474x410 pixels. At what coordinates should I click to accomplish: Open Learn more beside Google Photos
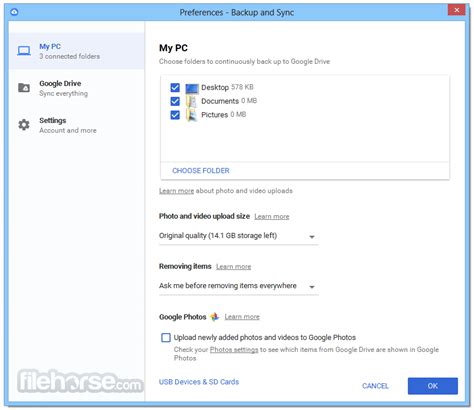[242, 317]
